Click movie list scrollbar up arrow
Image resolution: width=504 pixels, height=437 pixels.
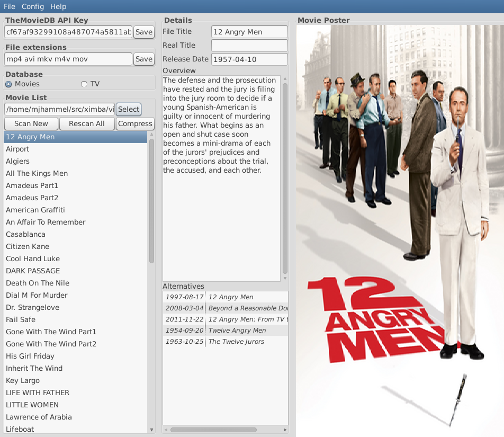pos(152,134)
